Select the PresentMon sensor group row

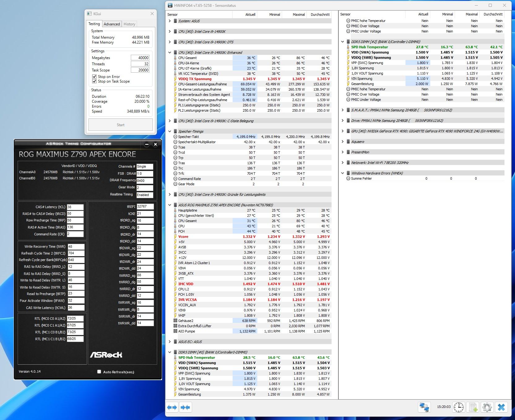[x=425, y=152]
